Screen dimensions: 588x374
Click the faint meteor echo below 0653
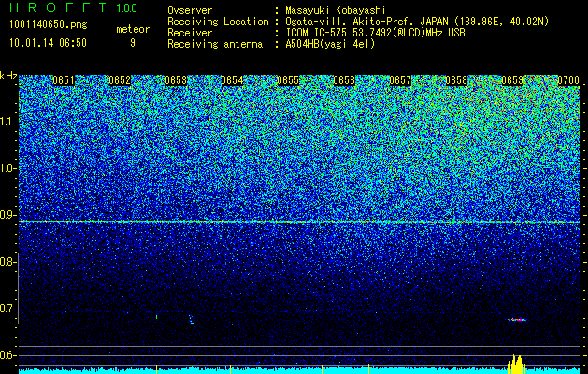[x=192, y=320]
